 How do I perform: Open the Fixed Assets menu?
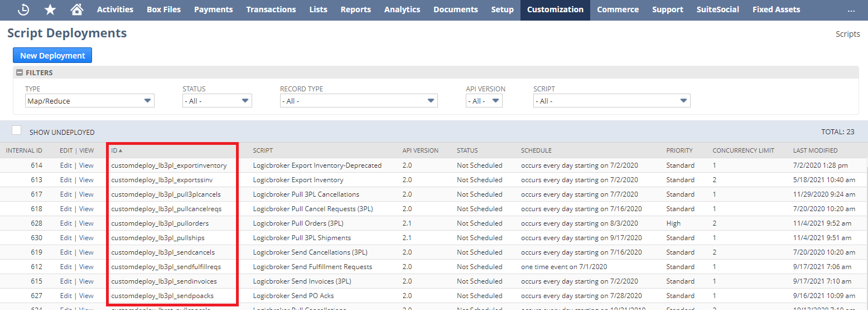click(x=776, y=9)
